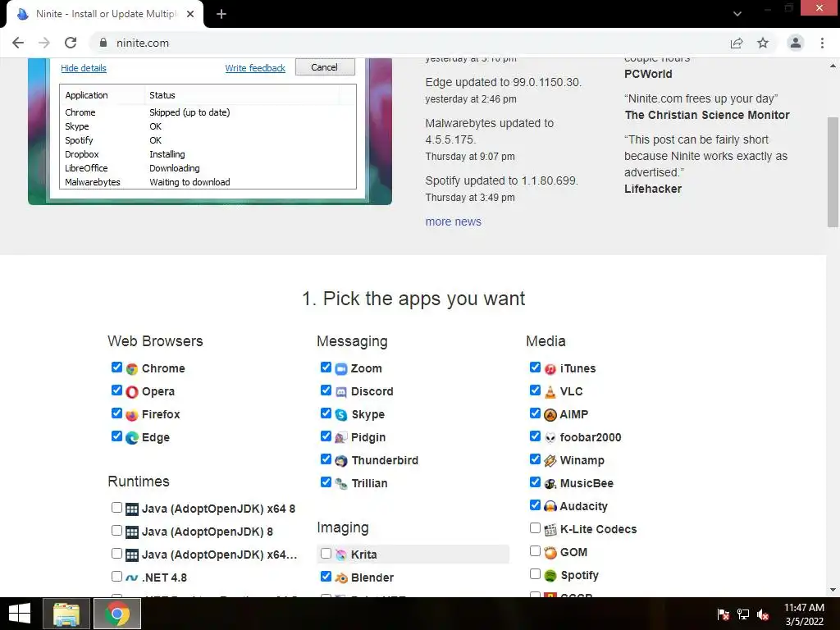Open a new browser tab
This screenshot has height=630, width=840.
tap(221, 14)
